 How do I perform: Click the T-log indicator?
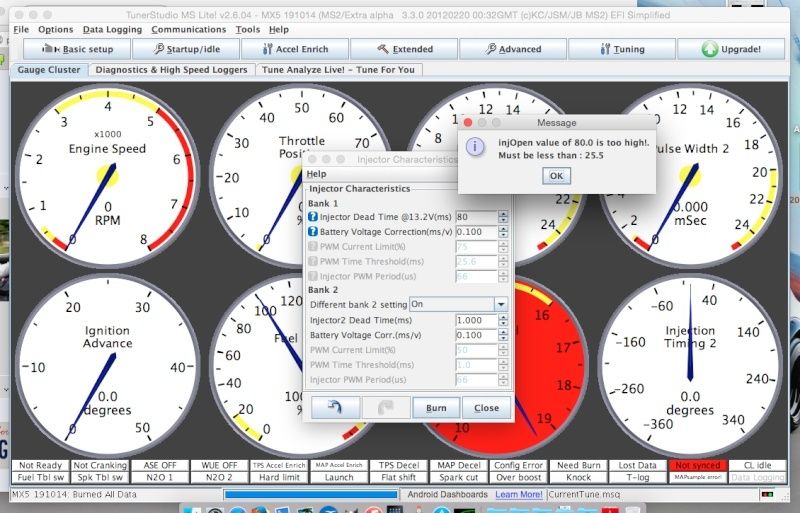click(x=638, y=477)
